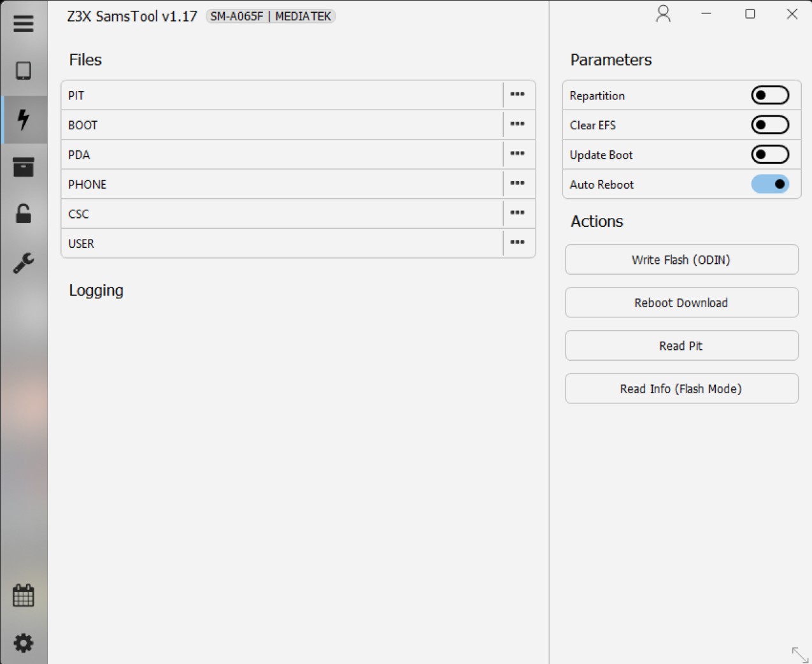Image resolution: width=812 pixels, height=664 pixels.
Task: Click the Read Pit button
Action: (681, 346)
